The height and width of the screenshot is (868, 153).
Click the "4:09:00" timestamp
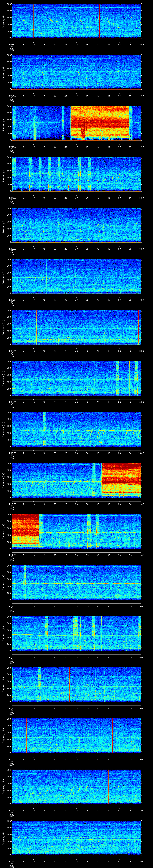click(x=12, y=453)
